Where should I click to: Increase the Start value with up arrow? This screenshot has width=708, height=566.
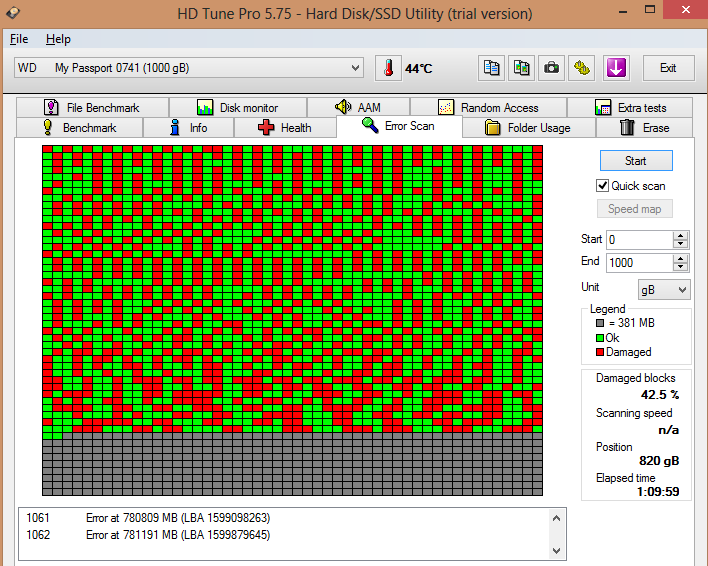tap(680, 236)
